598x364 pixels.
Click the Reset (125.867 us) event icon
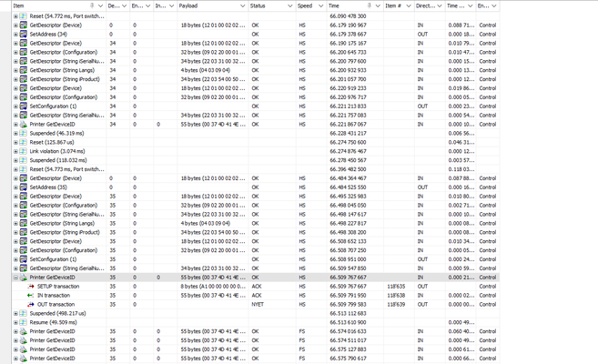(x=24, y=142)
